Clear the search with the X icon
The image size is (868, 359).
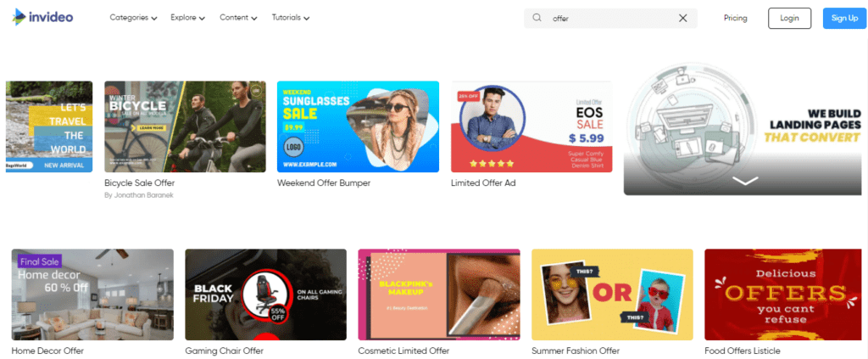point(683,18)
